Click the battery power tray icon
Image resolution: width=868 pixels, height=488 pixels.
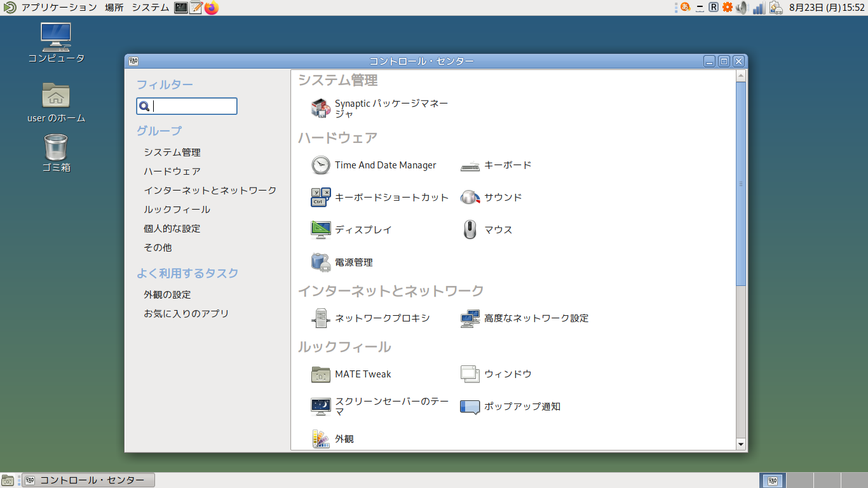coord(775,8)
